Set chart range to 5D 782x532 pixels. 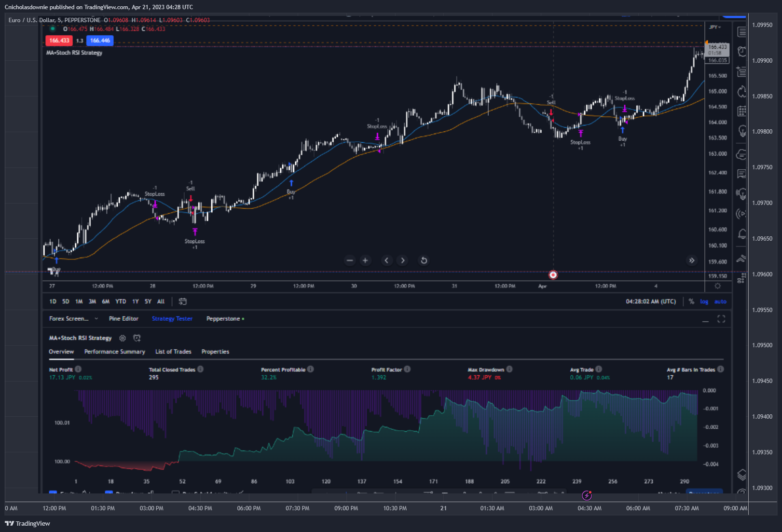tap(66, 301)
